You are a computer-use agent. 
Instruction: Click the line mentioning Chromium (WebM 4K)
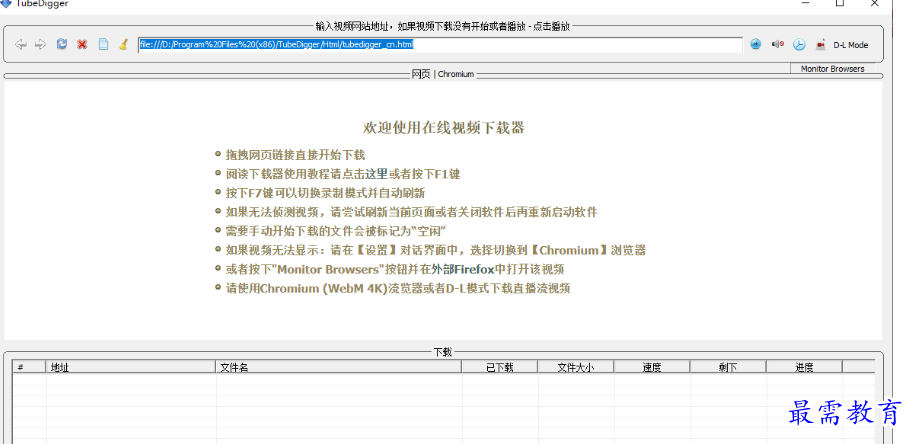click(x=398, y=288)
